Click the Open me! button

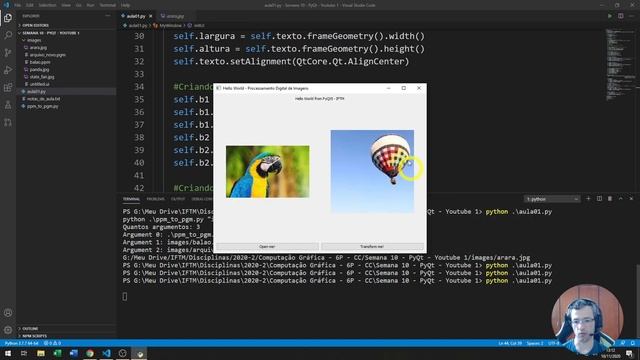click(x=267, y=247)
